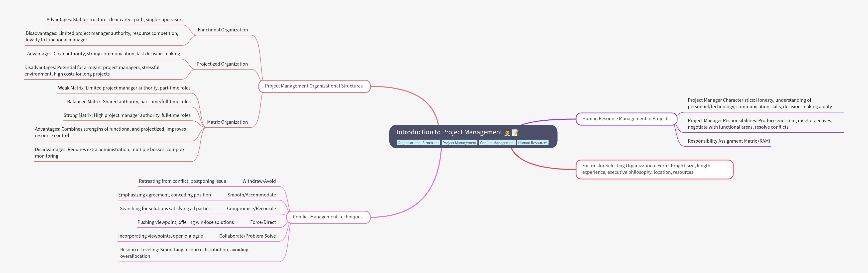
Task: Select the Project Management Organizational Structures node
Action: click(x=314, y=86)
